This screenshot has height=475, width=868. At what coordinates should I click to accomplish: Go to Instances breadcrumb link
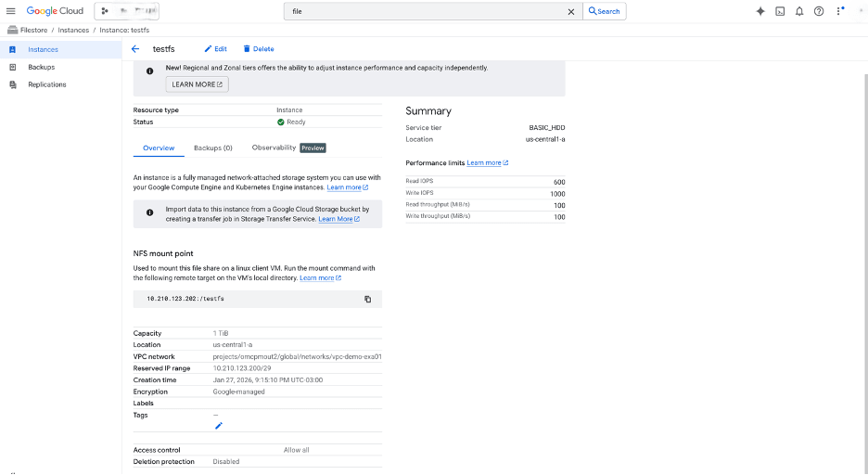click(73, 30)
